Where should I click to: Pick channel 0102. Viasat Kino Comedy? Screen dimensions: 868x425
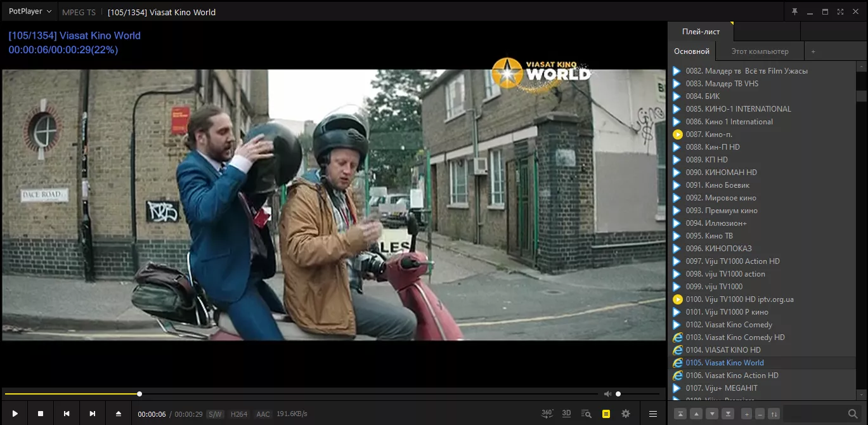(x=763, y=325)
